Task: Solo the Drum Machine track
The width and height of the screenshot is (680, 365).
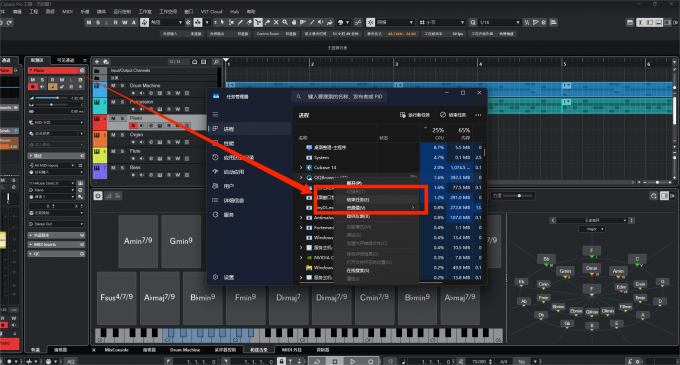Action: pyautogui.click(x=122, y=86)
